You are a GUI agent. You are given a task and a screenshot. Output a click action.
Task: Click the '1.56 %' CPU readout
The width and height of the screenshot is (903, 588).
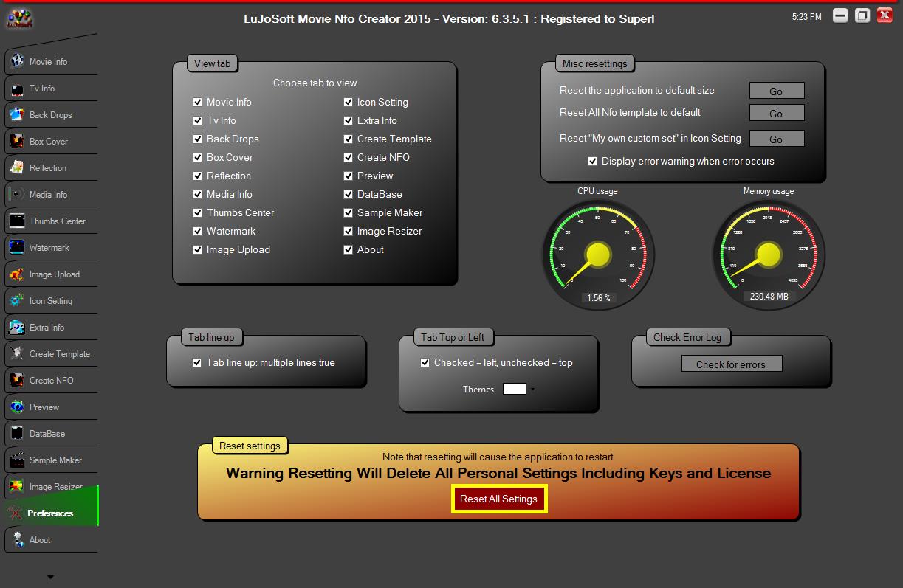pyautogui.click(x=598, y=298)
